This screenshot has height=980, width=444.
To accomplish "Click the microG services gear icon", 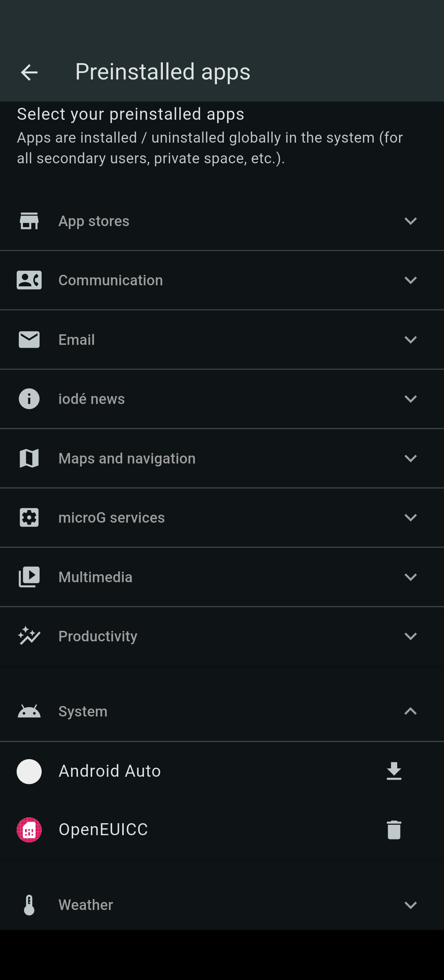I will [x=29, y=517].
